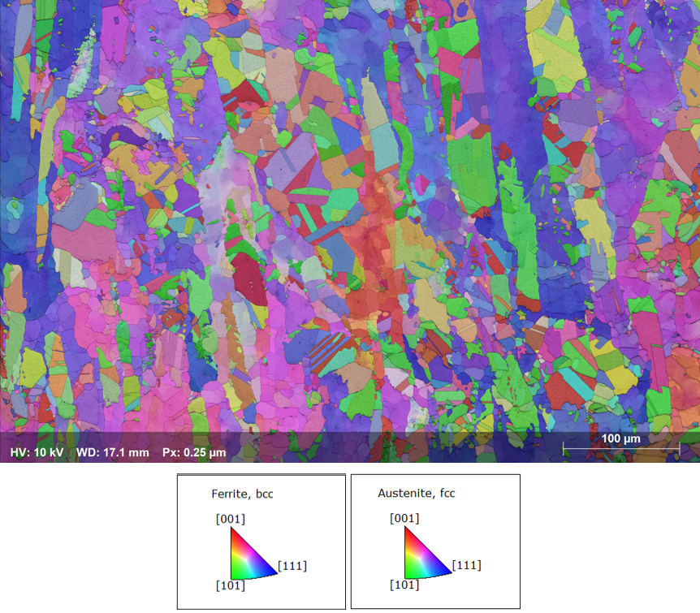Click the '100 µm' scale bar label

tap(621, 438)
